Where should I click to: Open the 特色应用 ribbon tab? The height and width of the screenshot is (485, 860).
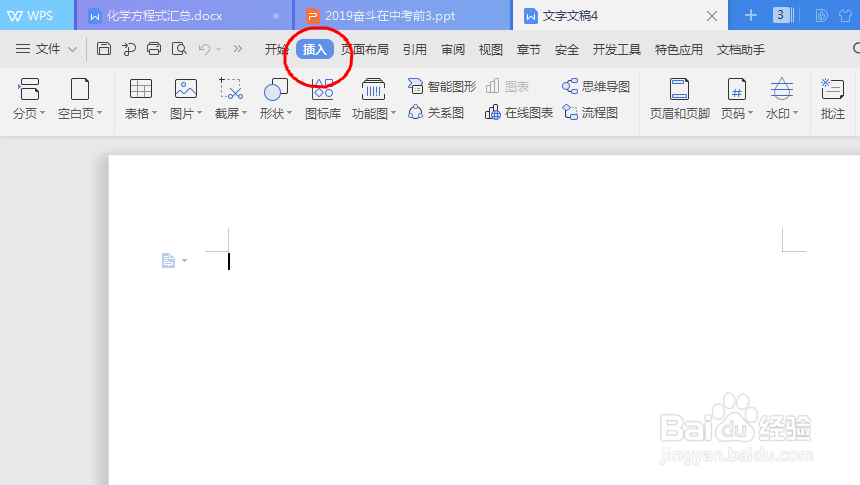pos(678,49)
